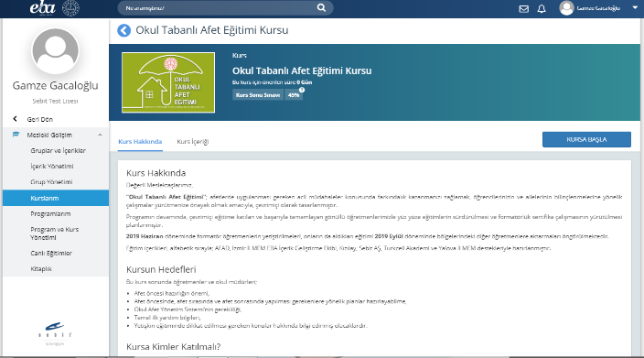This screenshot has height=358, width=644.
Task: Open İçerik Yönetimi menu item
Action: pos(52,166)
